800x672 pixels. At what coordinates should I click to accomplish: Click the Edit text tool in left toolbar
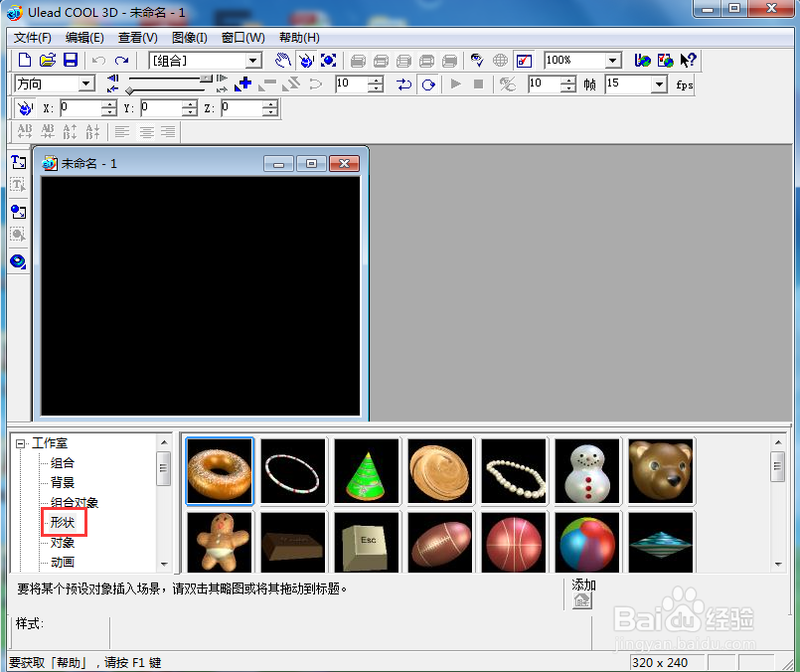point(18,185)
